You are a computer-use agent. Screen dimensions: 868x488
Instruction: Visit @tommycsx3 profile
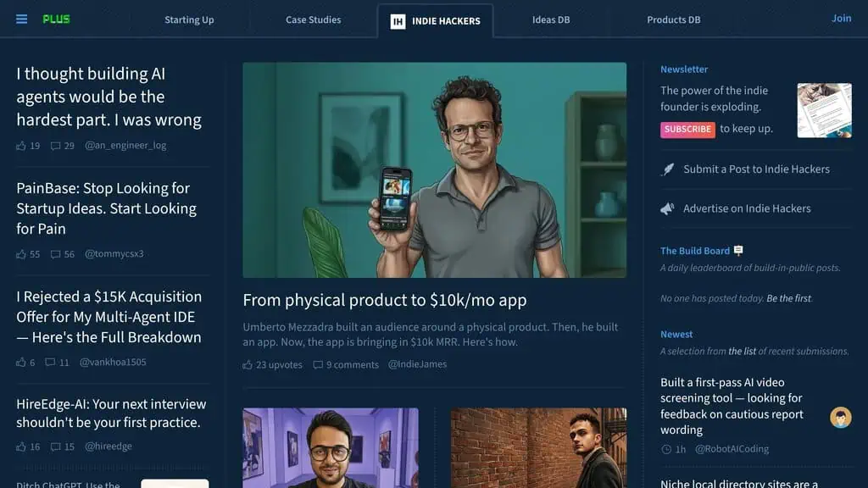pyautogui.click(x=114, y=254)
